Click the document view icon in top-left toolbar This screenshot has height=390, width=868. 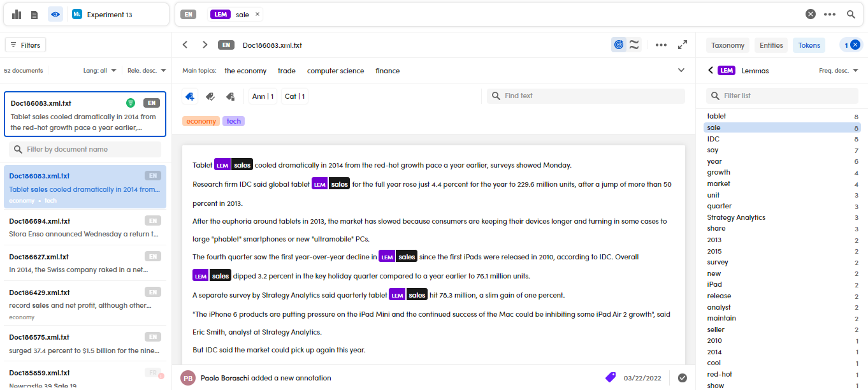coord(34,14)
